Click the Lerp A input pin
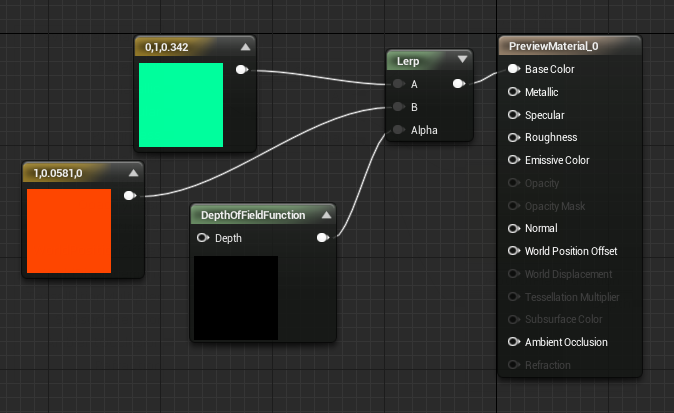The image size is (674, 413). pos(398,83)
